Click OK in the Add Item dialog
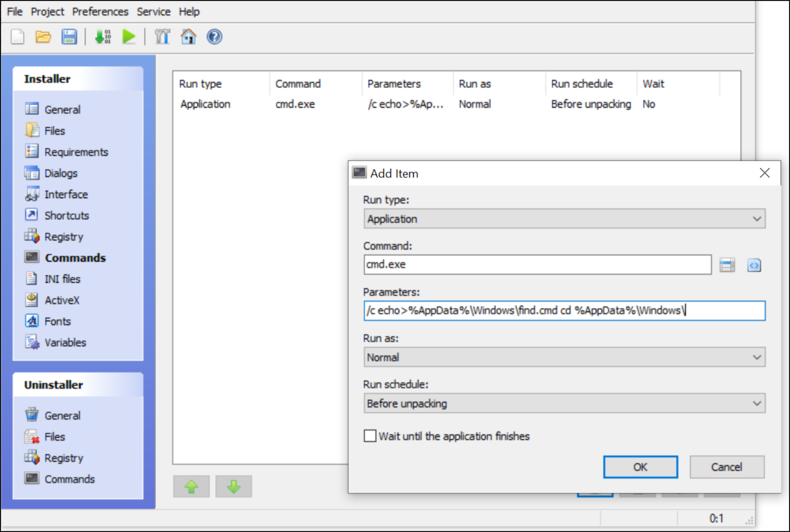The width and height of the screenshot is (790, 532). pos(640,467)
